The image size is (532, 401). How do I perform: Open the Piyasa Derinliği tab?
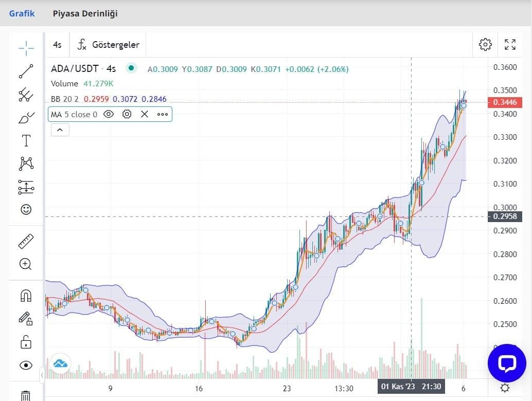pos(85,13)
